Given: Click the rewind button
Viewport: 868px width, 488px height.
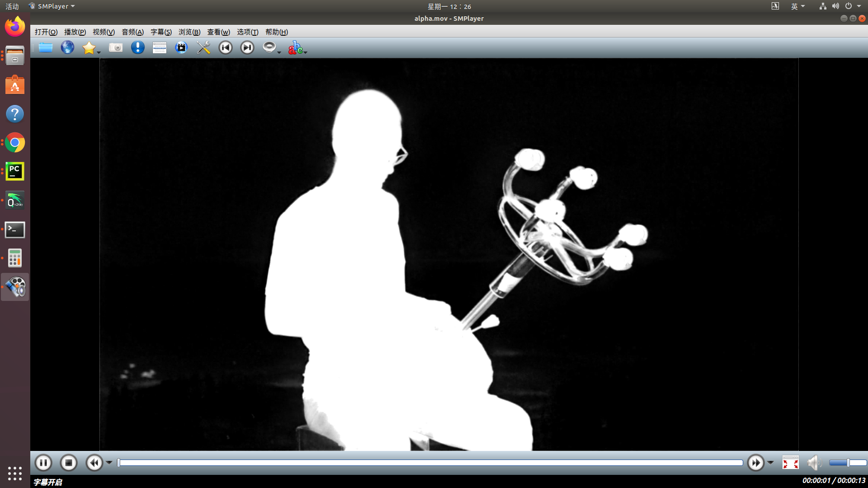Looking at the screenshot, I should click(94, 463).
